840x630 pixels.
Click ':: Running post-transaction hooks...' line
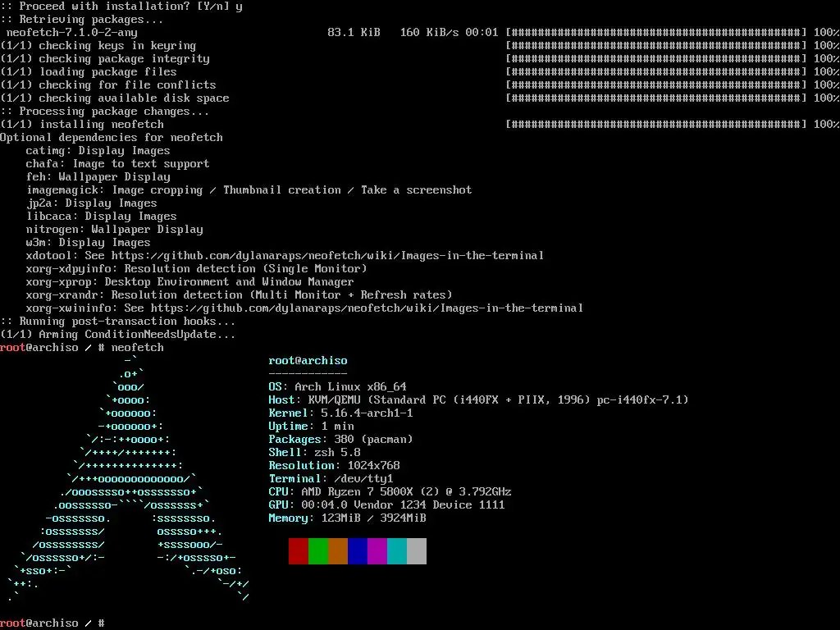[x=118, y=322]
